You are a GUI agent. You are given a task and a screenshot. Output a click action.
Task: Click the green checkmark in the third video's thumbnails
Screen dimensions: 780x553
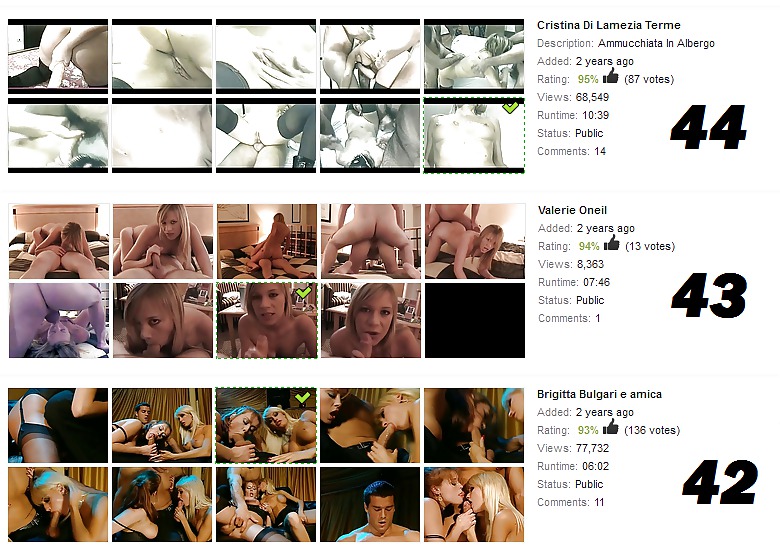point(304,397)
